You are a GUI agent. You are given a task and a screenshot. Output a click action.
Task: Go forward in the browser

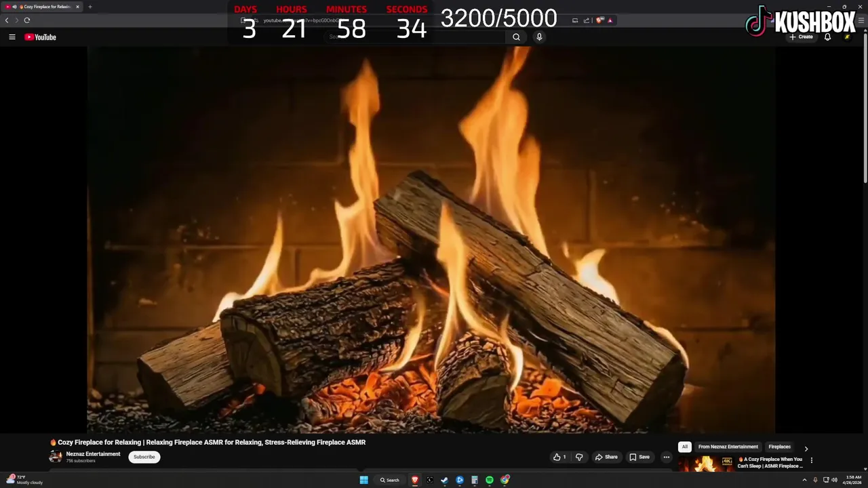17,20
